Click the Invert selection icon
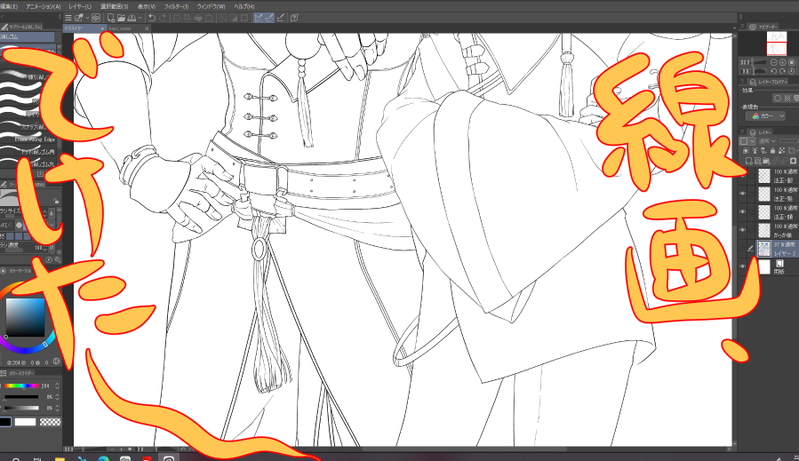The image size is (799, 461). [x=233, y=18]
